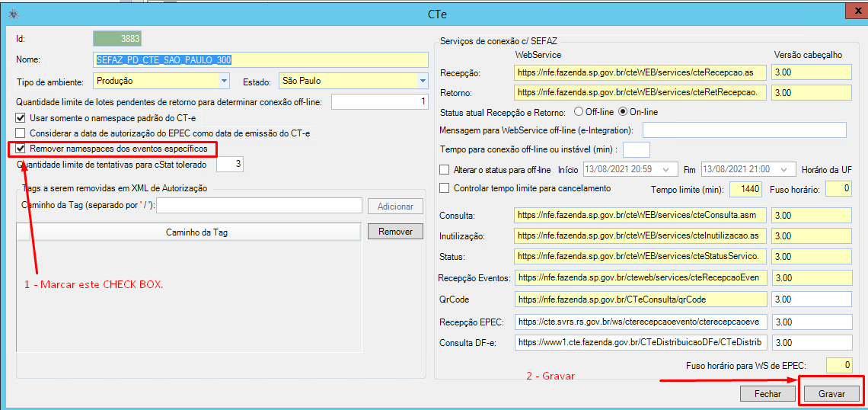
Task: Click the app icon in the title bar
Action: pos(11,14)
